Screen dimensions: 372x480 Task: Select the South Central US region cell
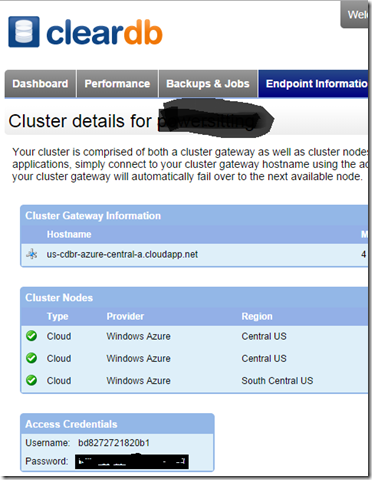point(277,381)
